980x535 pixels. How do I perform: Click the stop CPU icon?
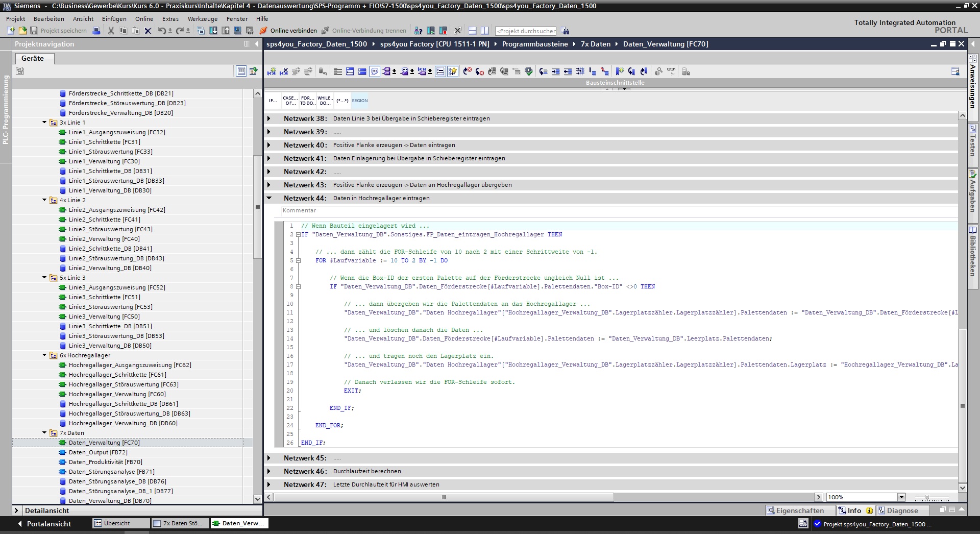coord(443,31)
